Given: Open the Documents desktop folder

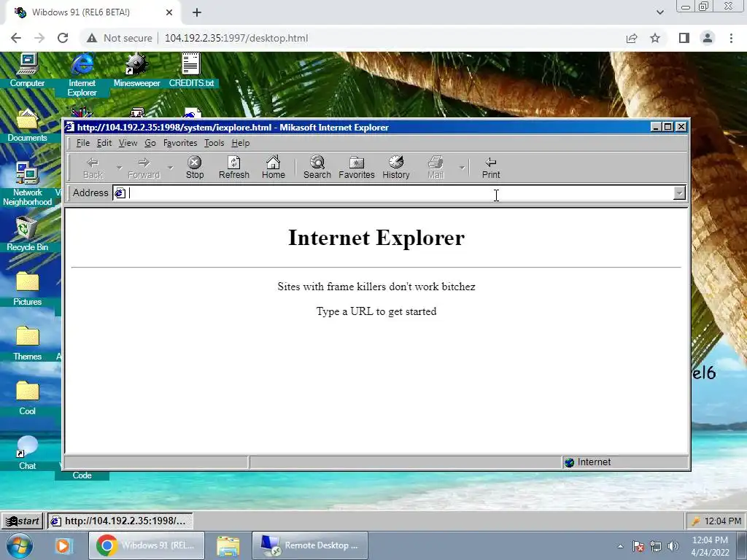Looking at the screenshot, I should tap(27, 125).
